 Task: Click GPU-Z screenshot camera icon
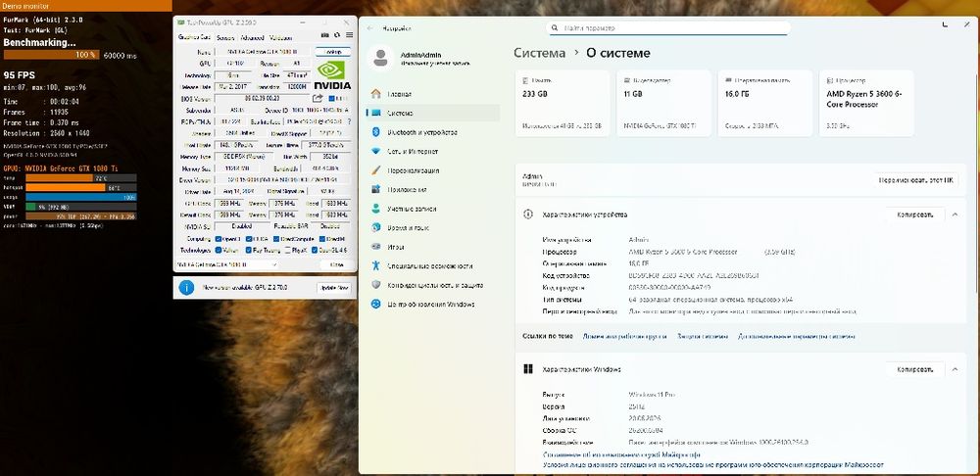pyautogui.click(x=325, y=36)
